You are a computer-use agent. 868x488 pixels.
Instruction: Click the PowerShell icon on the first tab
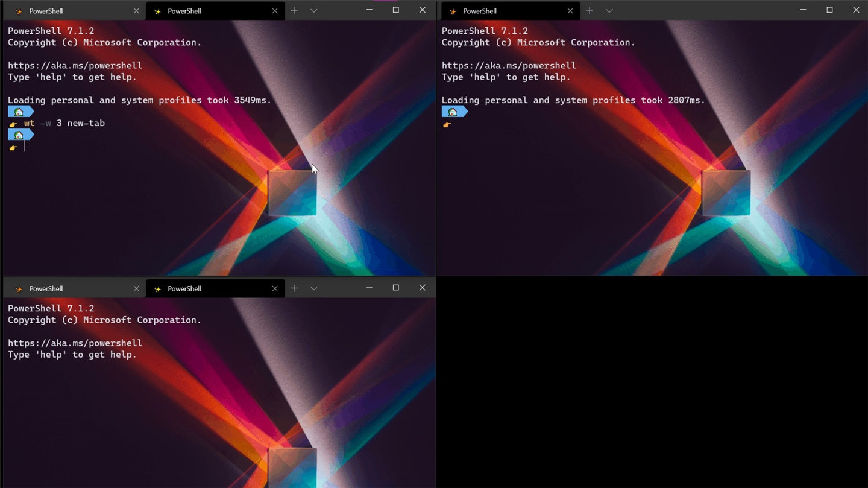pos(20,10)
